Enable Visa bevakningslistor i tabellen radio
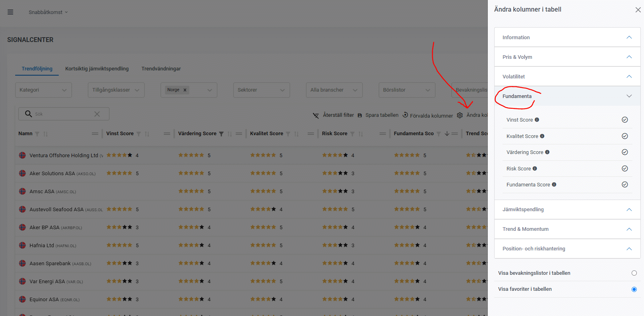This screenshot has width=644, height=316. point(634,273)
